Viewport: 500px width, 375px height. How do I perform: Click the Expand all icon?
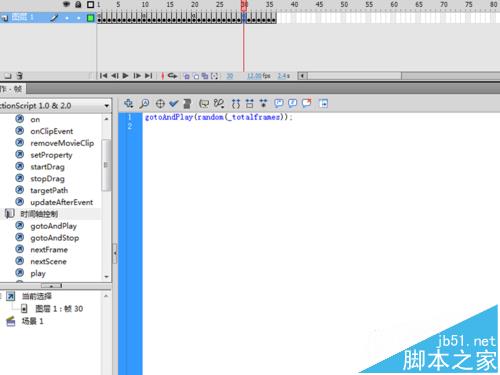tap(263, 104)
